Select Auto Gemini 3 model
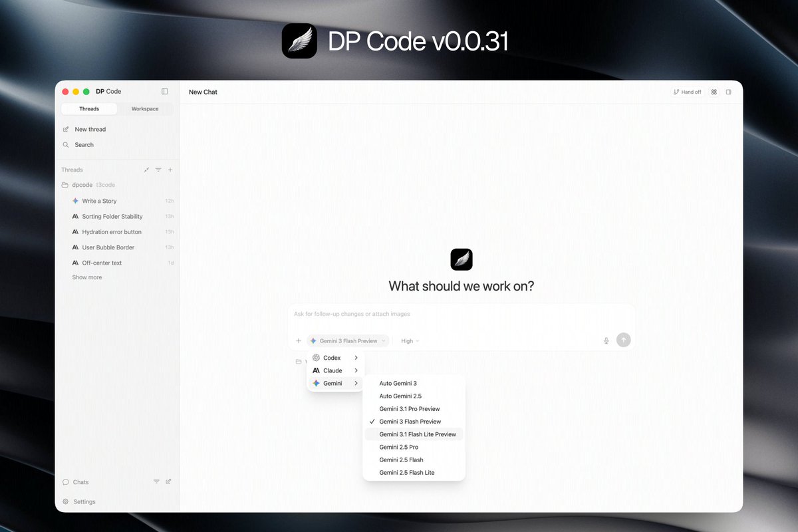Screen dimensions: 798x532 [x=414, y=383]
